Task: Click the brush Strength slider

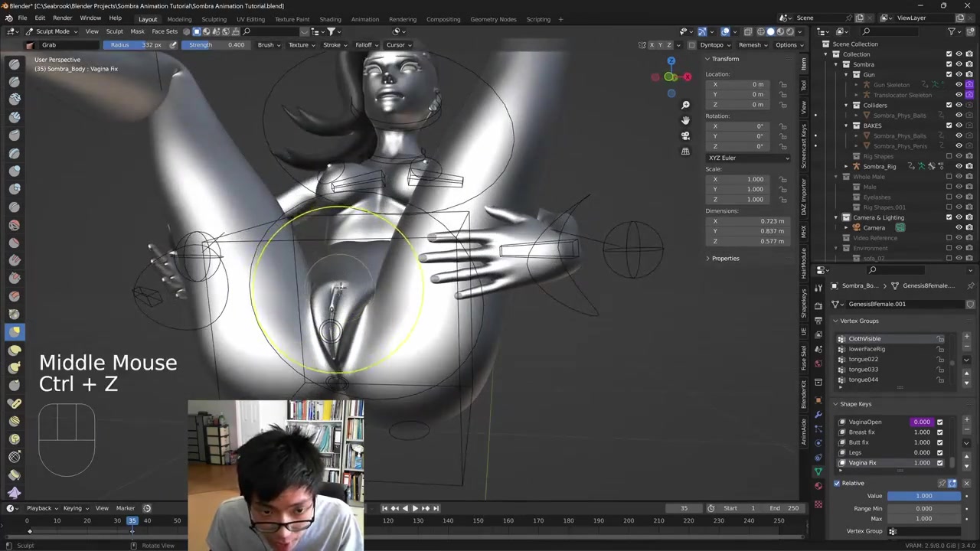Action: [x=217, y=45]
